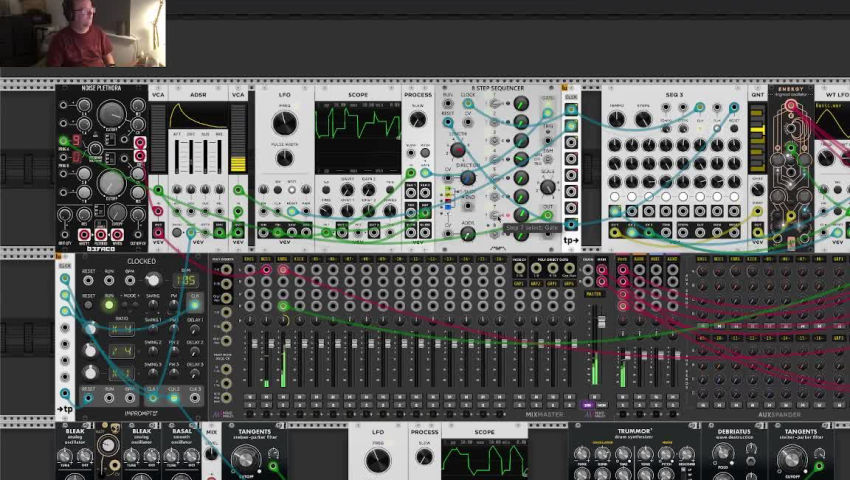Flip the 8 Step Sequencer step 1 switch
Screen dimensions: 850x480
click(x=494, y=103)
